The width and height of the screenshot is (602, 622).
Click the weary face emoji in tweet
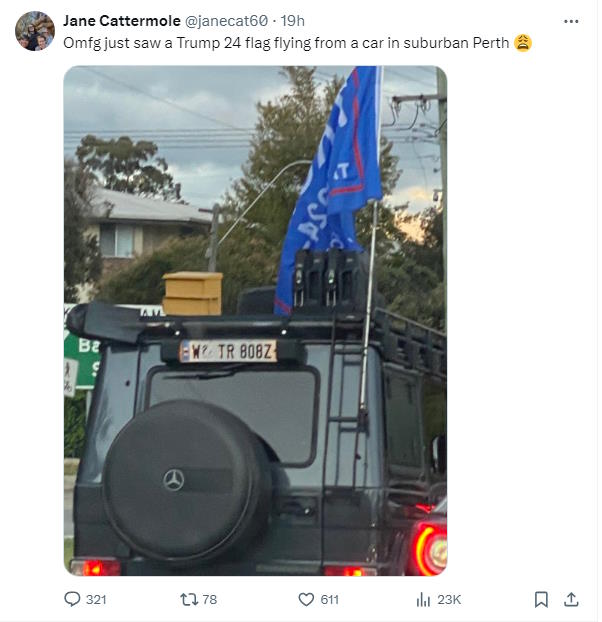(523, 43)
